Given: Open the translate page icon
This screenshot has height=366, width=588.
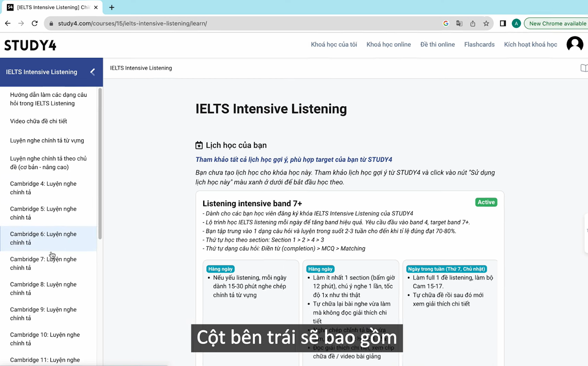Looking at the screenshot, I should tap(459, 24).
